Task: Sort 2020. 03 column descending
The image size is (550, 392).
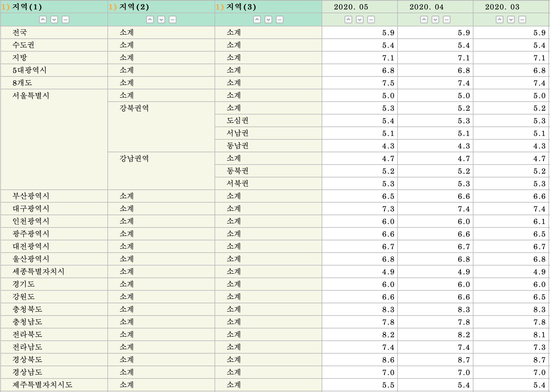Action: click(x=511, y=20)
